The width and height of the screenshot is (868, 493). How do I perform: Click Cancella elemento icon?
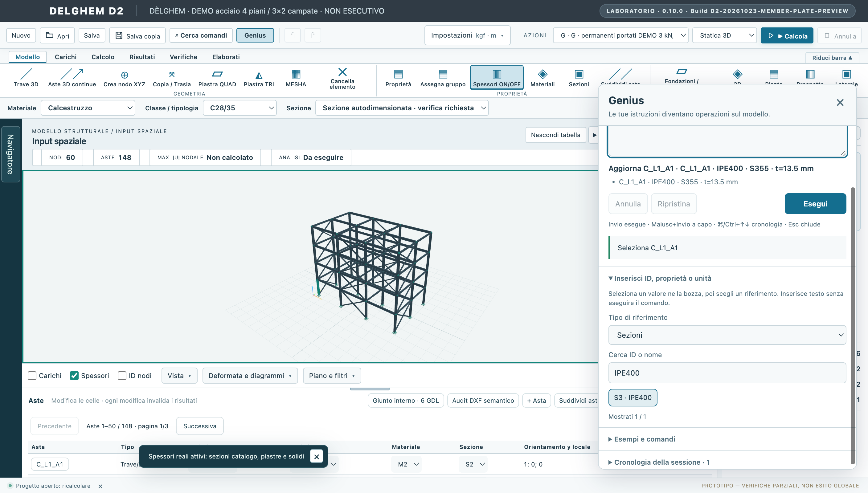[342, 72]
